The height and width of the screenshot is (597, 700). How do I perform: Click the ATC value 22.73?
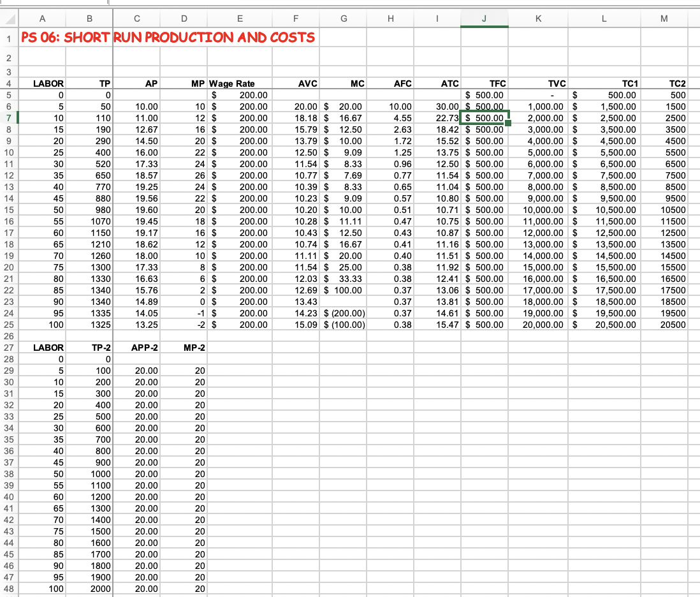point(437,118)
